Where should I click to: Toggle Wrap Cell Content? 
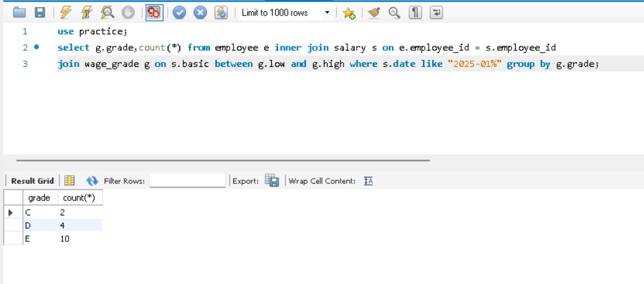click(368, 181)
